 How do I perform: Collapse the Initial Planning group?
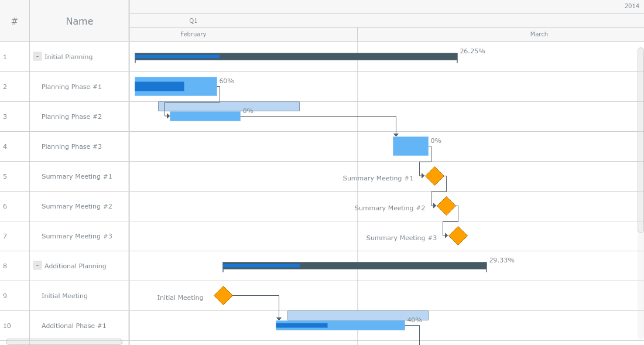click(x=37, y=57)
